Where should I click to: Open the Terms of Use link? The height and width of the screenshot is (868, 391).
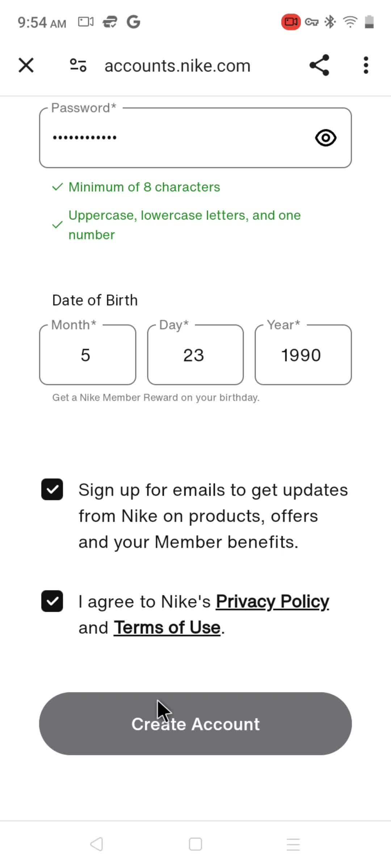[167, 628]
